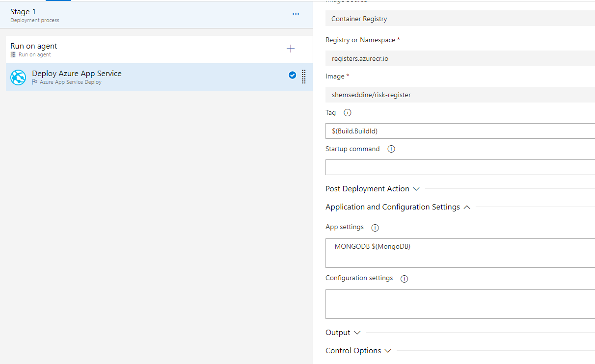595x364 pixels.
Task: Show info for Startup command
Action: 391,149
